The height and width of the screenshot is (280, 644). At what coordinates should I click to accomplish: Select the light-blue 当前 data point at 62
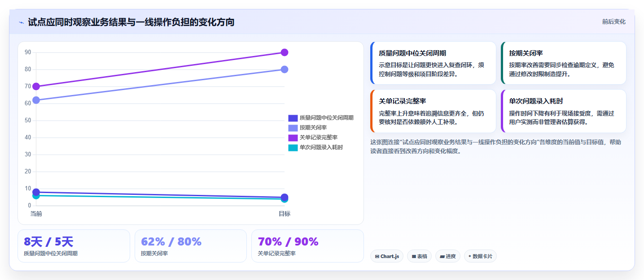(36, 100)
